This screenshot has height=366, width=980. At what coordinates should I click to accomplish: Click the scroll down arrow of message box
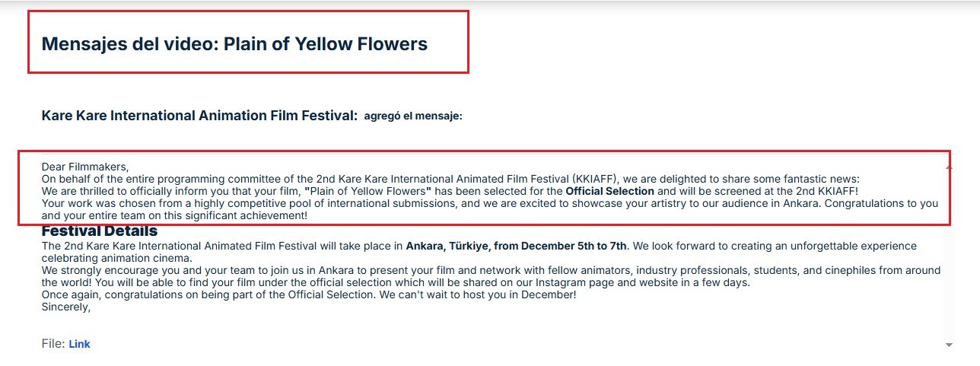(948, 345)
